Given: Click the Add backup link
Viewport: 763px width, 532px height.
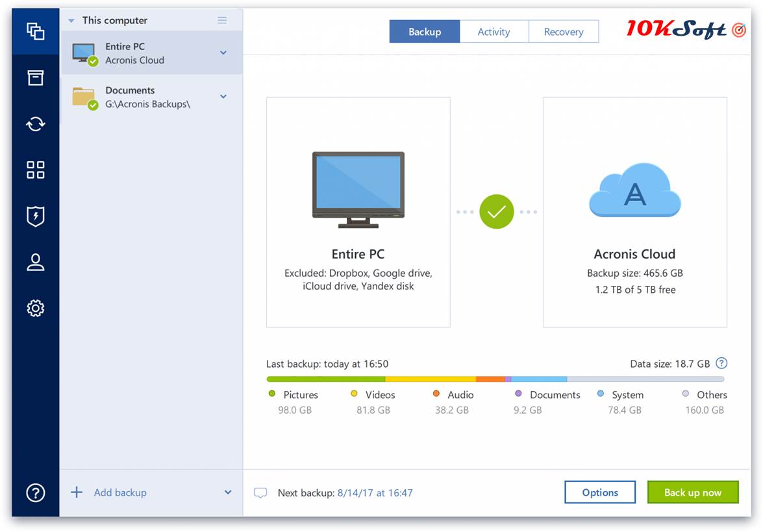Looking at the screenshot, I should coord(120,492).
